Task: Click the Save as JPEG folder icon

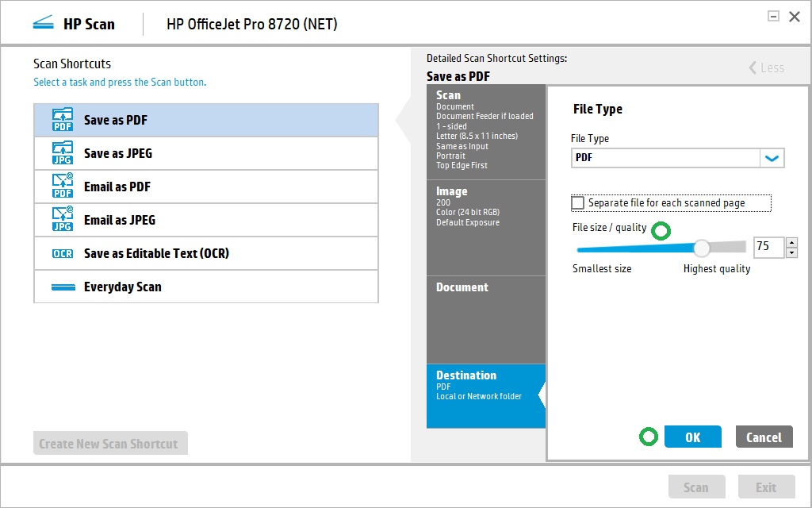Action: point(63,153)
